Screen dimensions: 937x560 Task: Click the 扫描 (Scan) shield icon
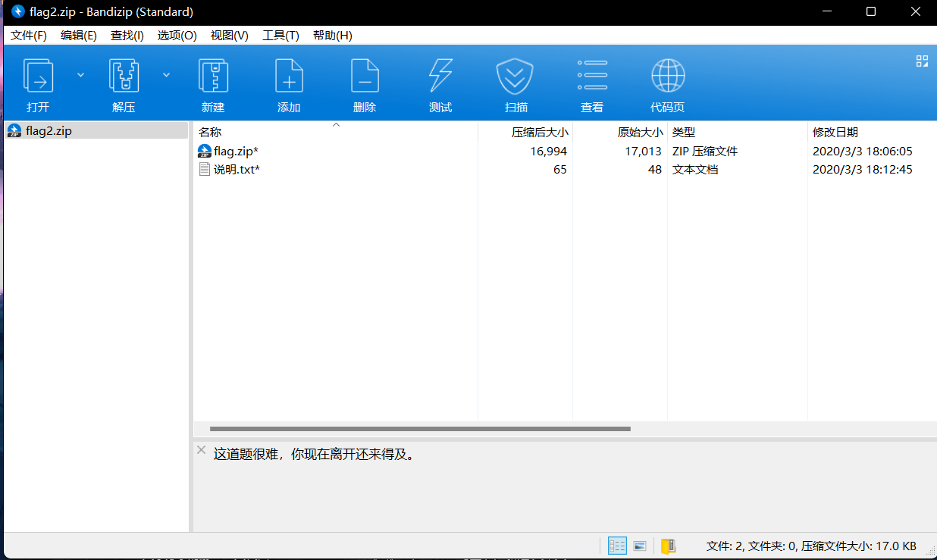coord(516,76)
